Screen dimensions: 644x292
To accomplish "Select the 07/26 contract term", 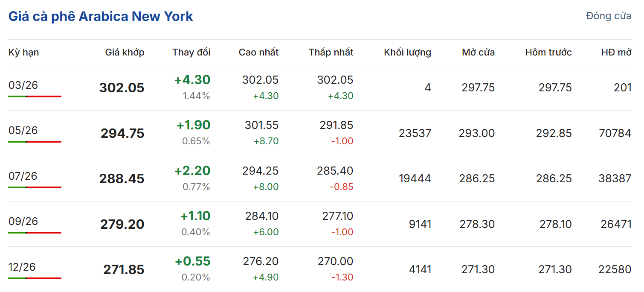I will (23, 176).
